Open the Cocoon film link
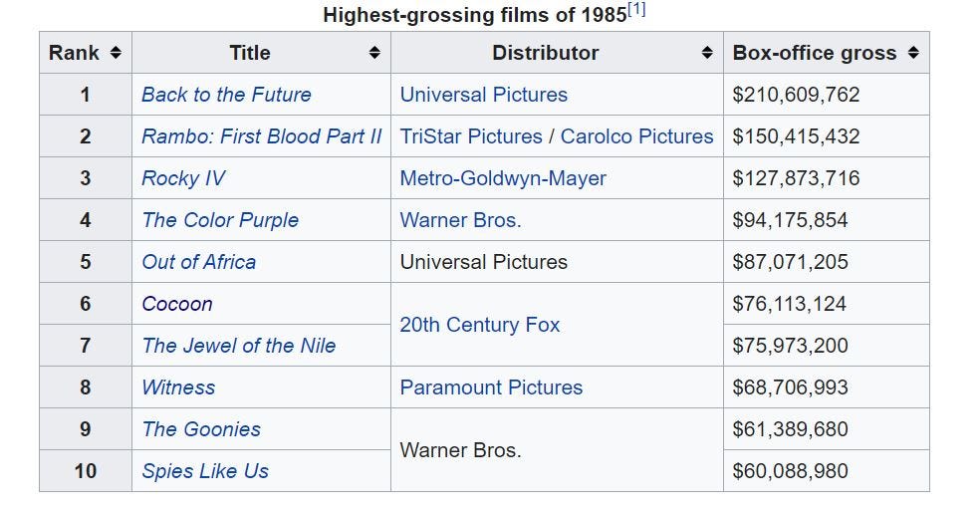This screenshot has width=980, height=515. click(177, 304)
